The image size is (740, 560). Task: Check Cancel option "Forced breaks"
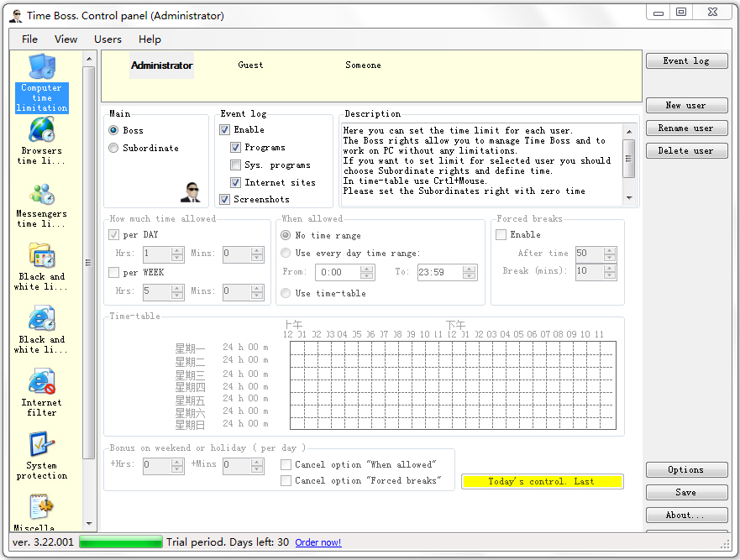[x=286, y=481]
